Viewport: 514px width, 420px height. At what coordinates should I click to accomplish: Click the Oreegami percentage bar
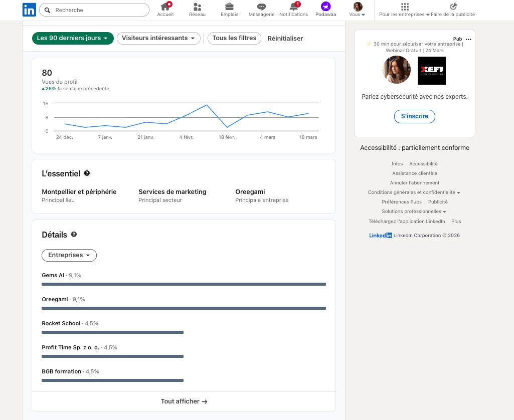click(x=184, y=308)
